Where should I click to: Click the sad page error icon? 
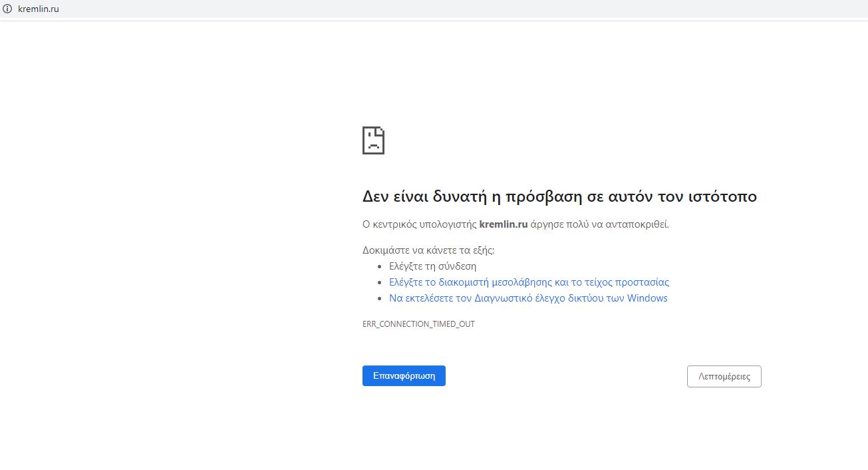coord(373,140)
